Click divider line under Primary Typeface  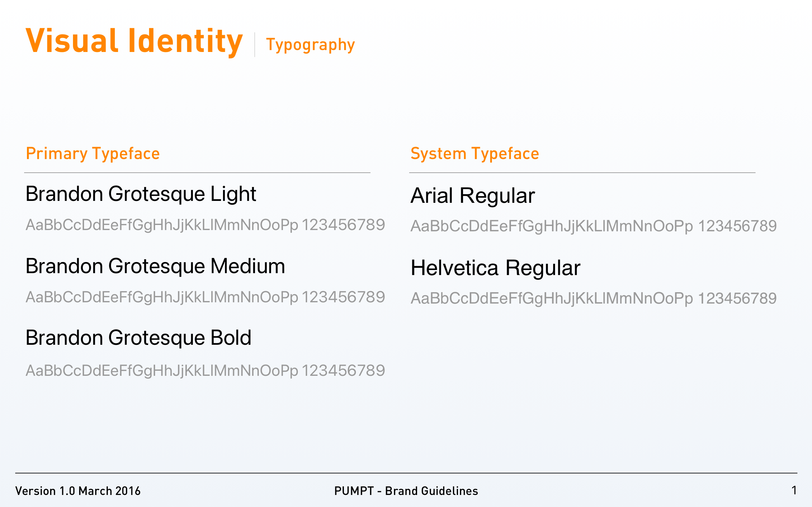pyautogui.click(x=197, y=173)
